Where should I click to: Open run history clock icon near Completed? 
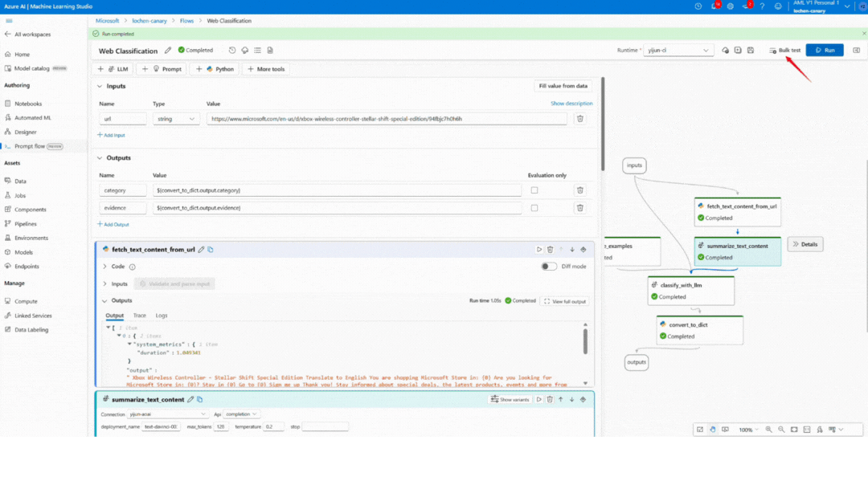click(232, 51)
